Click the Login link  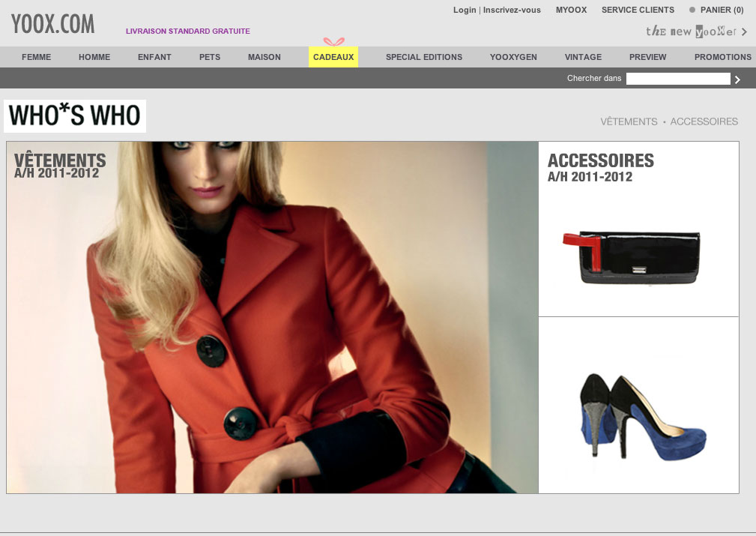(465, 10)
